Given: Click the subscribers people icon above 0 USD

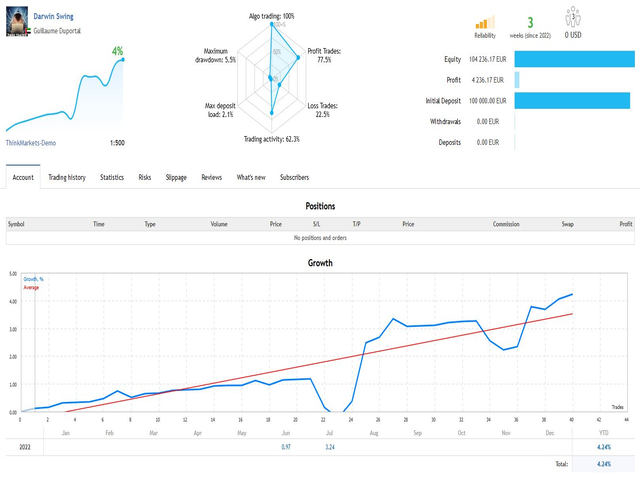Looking at the screenshot, I should coord(573,17).
